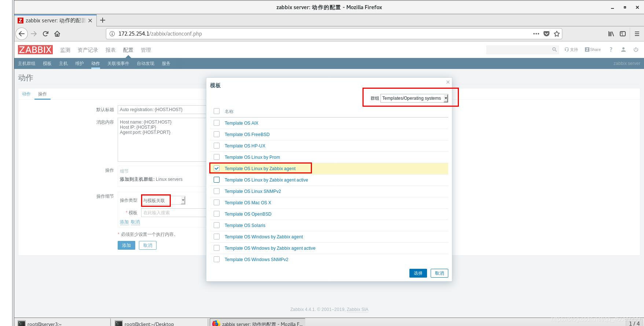Open the Firefox library icon
Viewport: 644px width, 326px height.
point(611,34)
